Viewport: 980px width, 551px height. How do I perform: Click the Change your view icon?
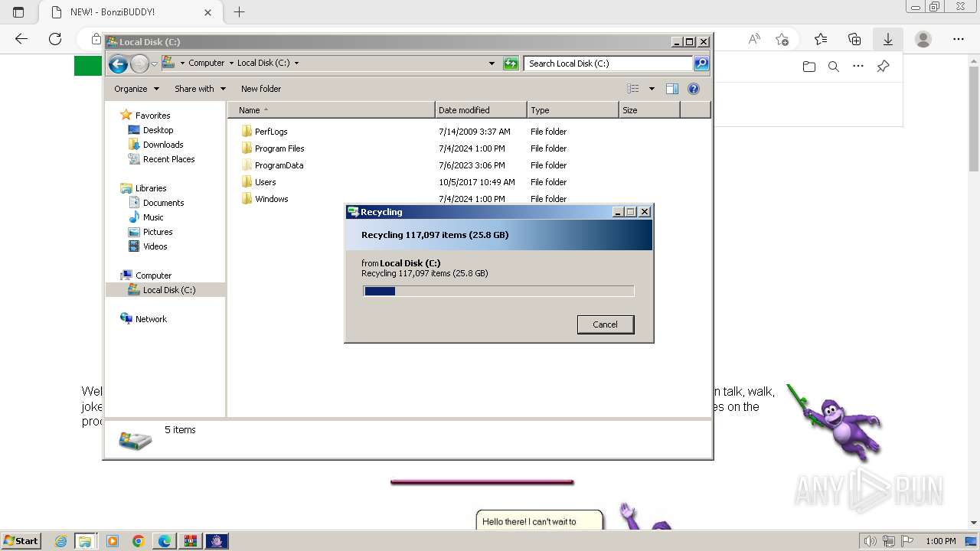click(x=633, y=89)
